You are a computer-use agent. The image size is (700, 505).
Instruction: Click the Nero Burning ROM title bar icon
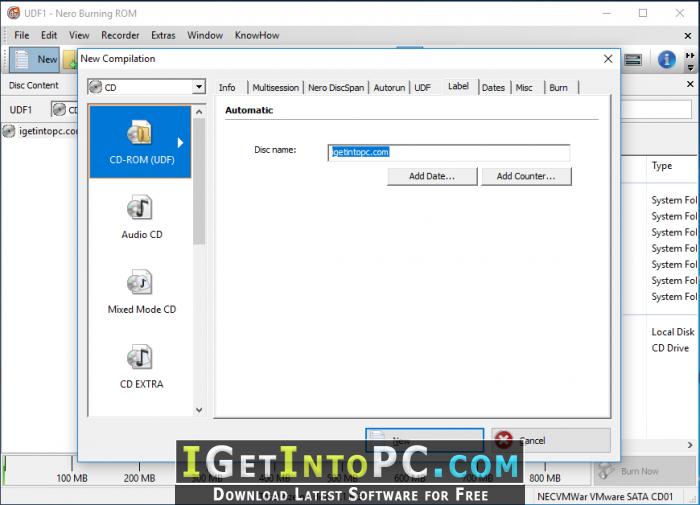[x=13, y=13]
